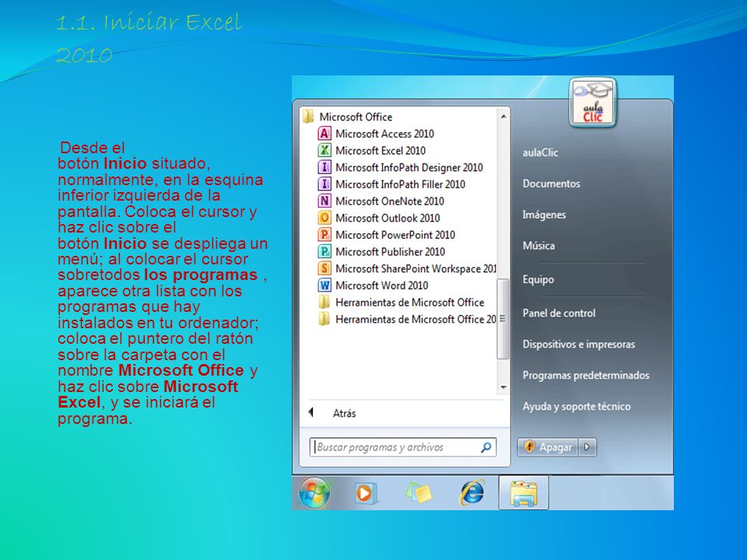747x560 pixels.
Task: Launch Internet Explorer from taskbar
Action: click(x=472, y=493)
